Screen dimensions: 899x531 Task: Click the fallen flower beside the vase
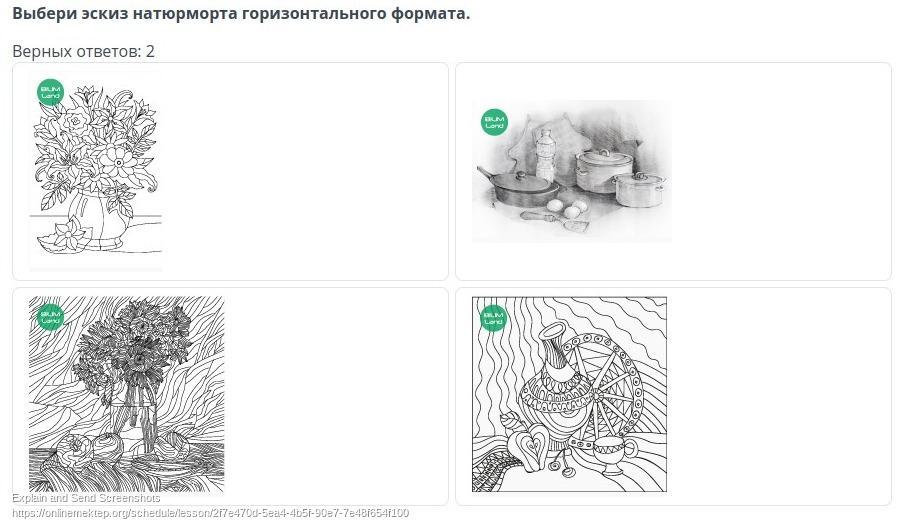pos(64,235)
